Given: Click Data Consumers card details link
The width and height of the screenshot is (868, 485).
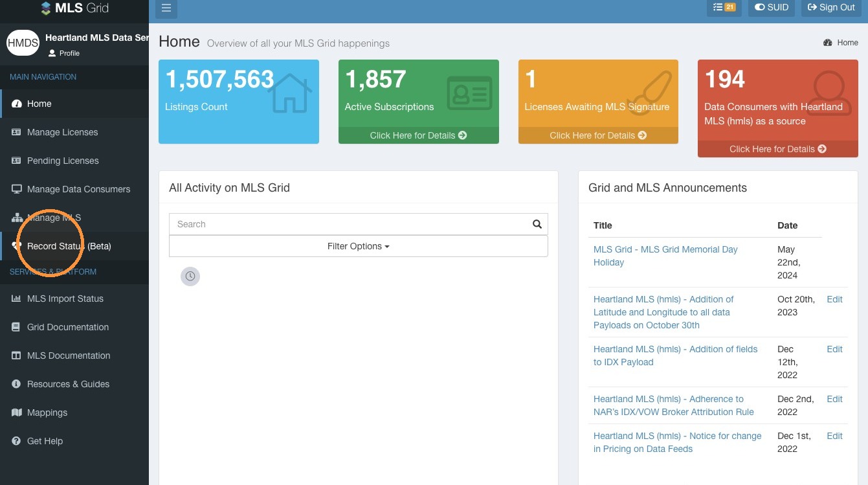Looking at the screenshot, I should click(x=778, y=149).
